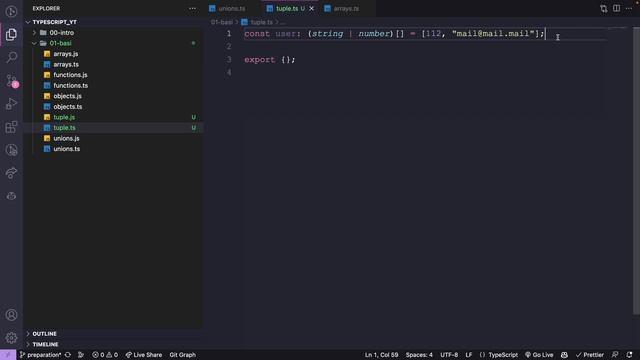
Task: Change end of line sequence LF
Action: [x=469, y=355]
